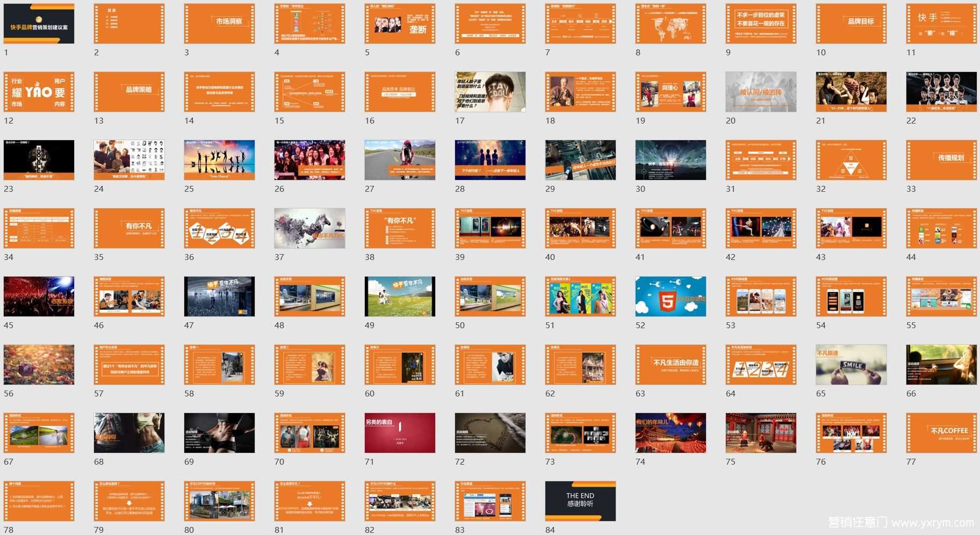Select slide 36 '1234' numbered thumbnail

click(219, 228)
